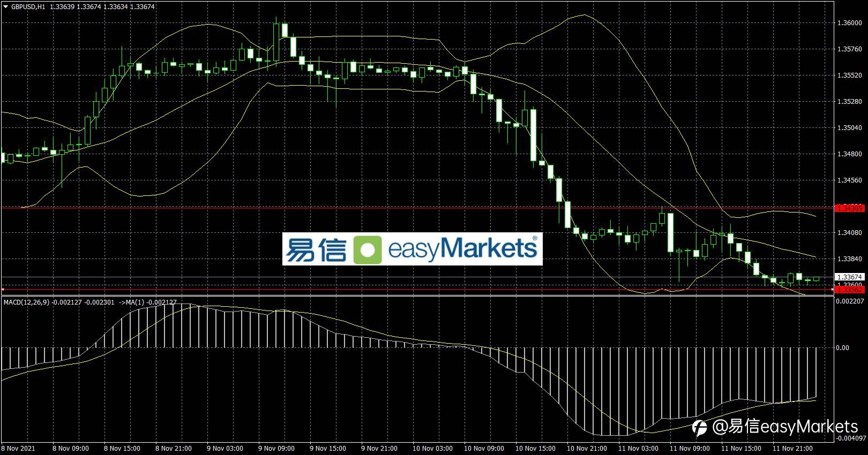This screenshot has width=868, height=455.
Task: Click the 11 Nov 09:00 time label
Action: pyautogui.click(x=690, y=449)
